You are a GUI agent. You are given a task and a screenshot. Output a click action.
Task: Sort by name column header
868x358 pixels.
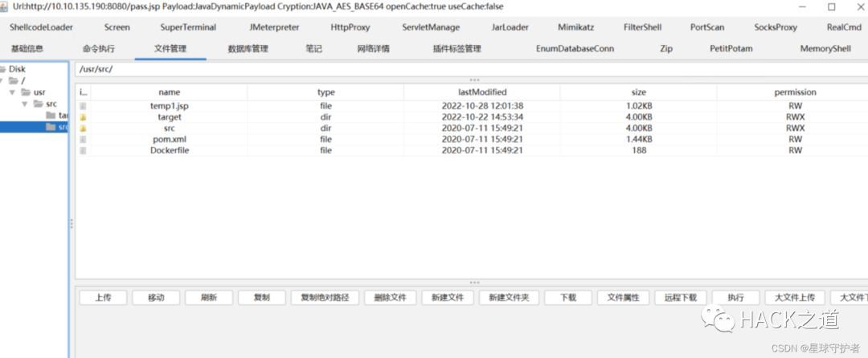tap(169, 92)
